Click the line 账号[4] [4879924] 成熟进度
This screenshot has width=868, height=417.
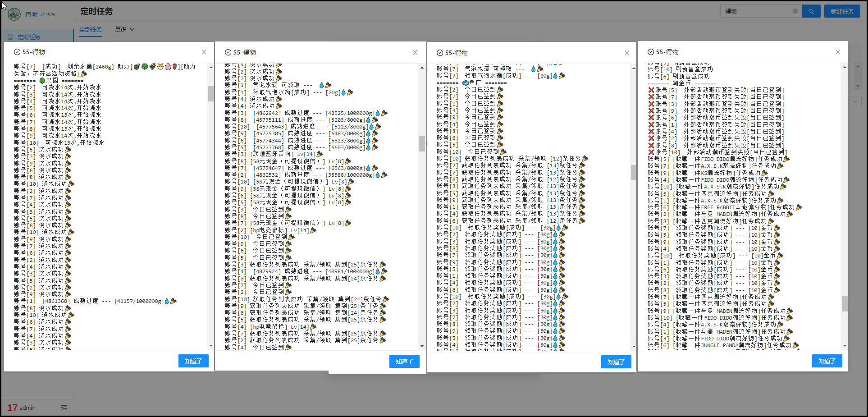point(306,271)
